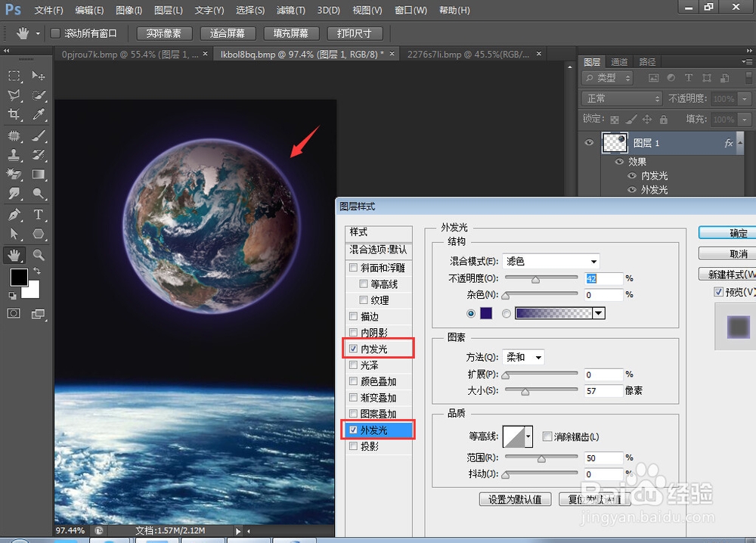Image resolution: width=756 pixels, height=543 pixels.
Task: Select the Clone Stamp tool
Action: coord(14,155)
